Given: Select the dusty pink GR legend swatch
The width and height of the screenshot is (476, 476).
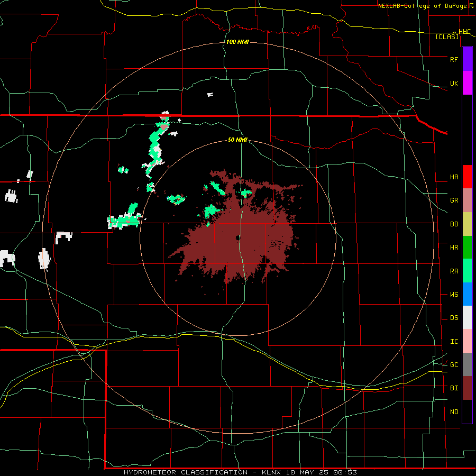Looking at the screenshot, I should point(467,200).
